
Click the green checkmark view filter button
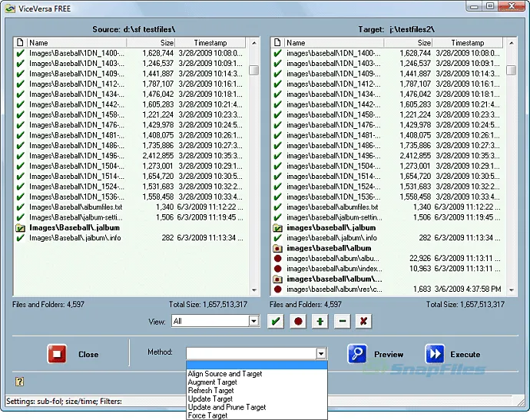pyautogui.click(x=276, y=321)
